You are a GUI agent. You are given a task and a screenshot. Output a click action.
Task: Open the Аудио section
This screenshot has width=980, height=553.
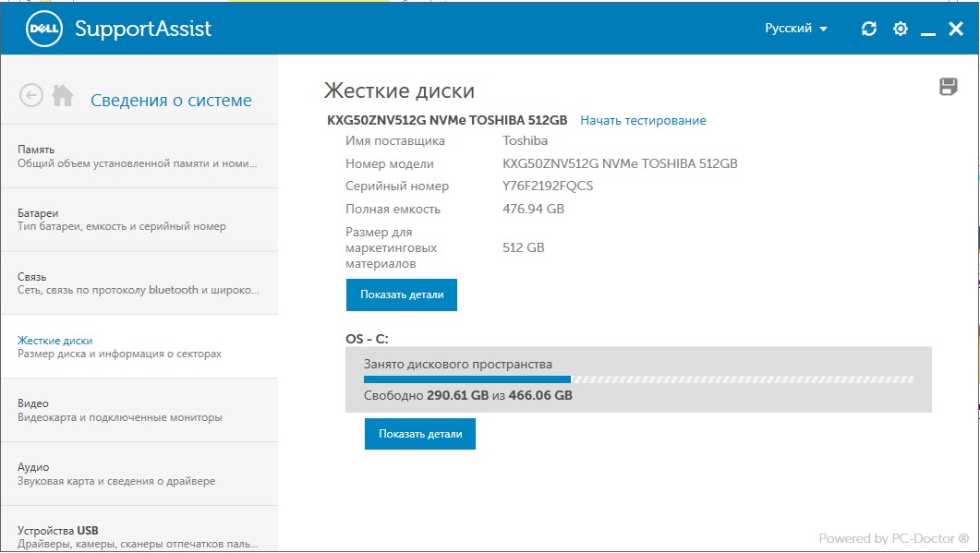pos(139,474)
